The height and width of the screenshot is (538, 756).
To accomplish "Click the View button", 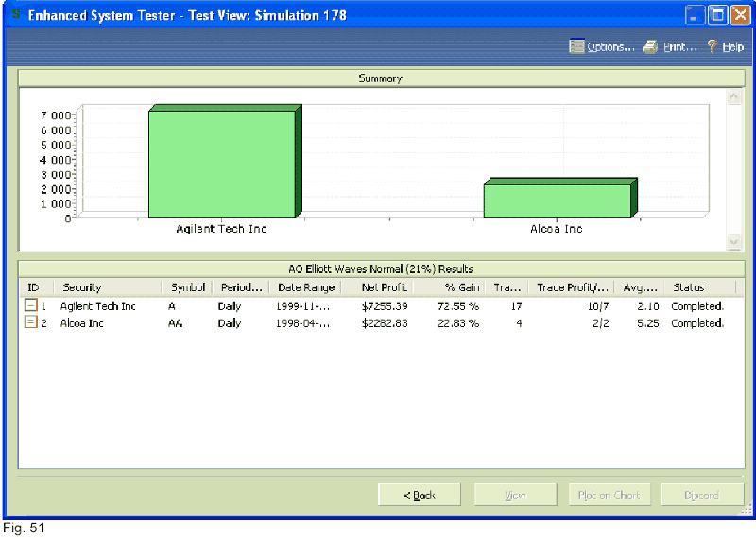I will point(515,495).
